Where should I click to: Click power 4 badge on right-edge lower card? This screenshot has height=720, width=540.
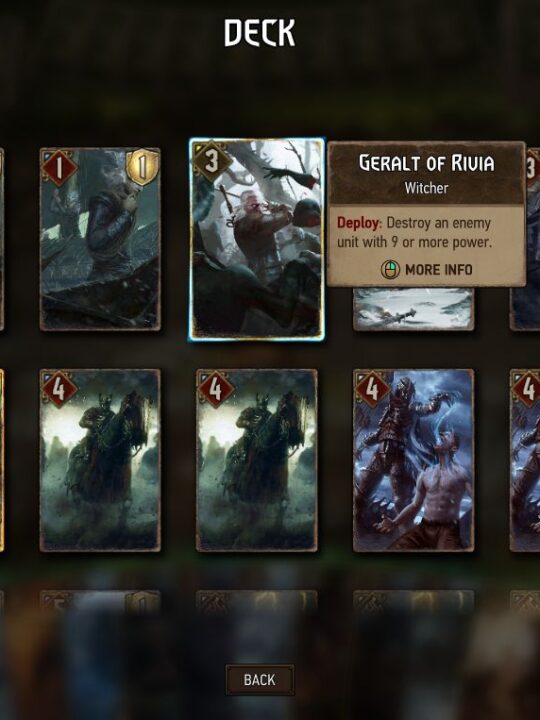point(527,390)
